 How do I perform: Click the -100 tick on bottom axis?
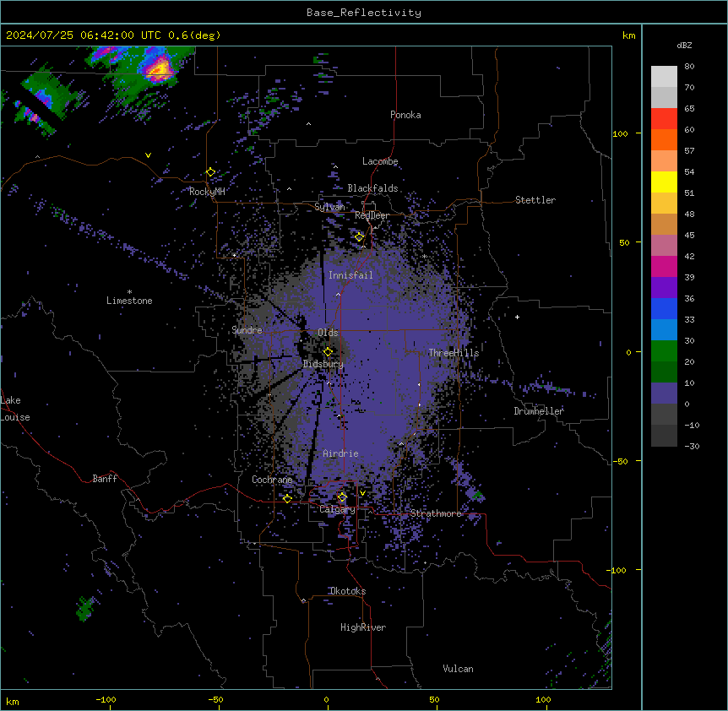click(x=106, y=699)
